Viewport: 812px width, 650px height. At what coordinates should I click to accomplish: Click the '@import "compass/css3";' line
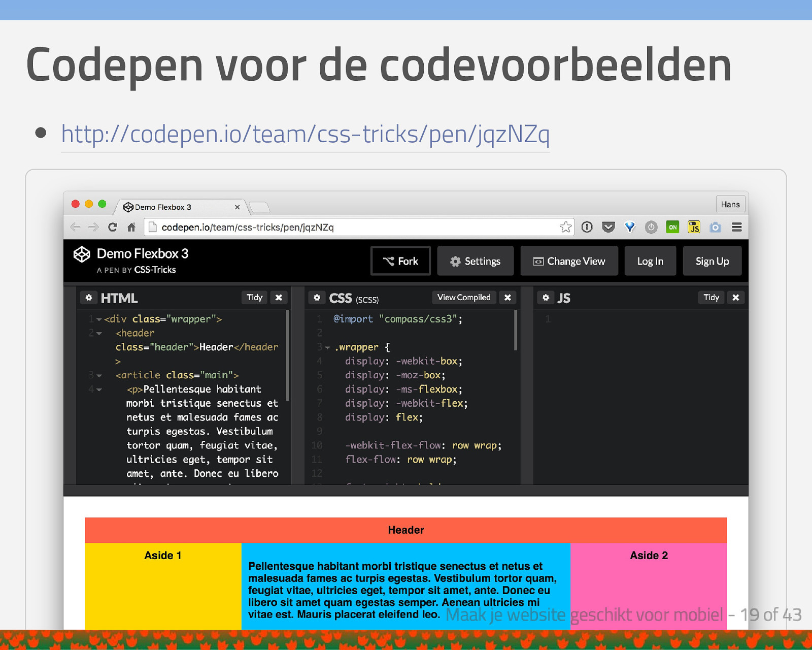[x=398, y=319]
